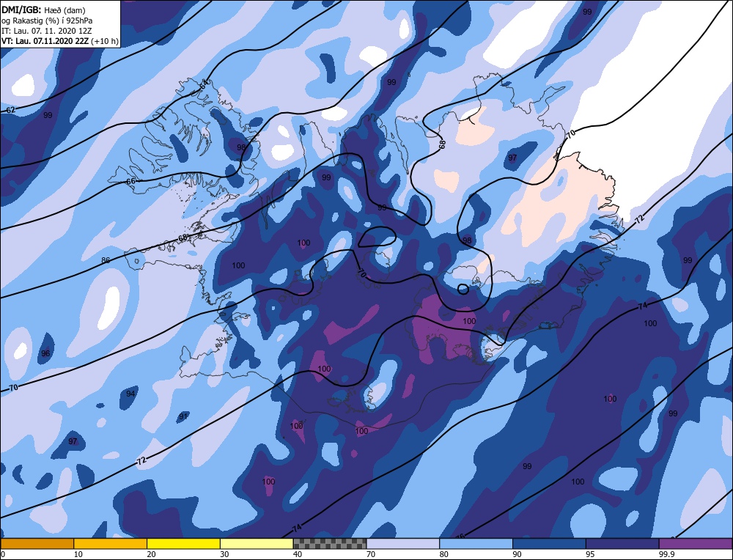
Task: Click the lavender 70–80 legend swatch
Action: [403, 543]
